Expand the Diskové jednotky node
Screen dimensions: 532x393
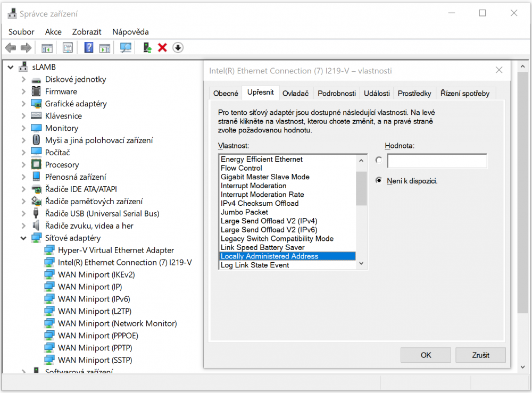[23, 79]
